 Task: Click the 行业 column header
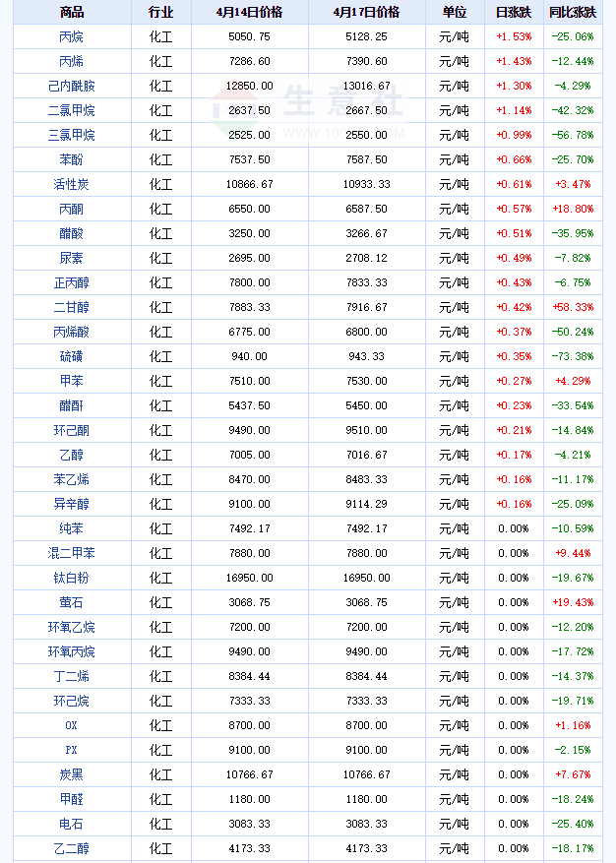(x=161, y=12)
